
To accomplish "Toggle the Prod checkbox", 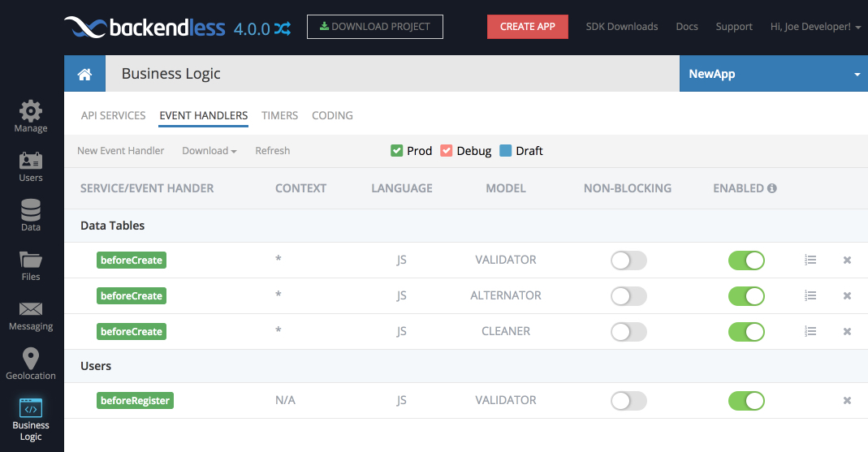I will coord(396,150).
